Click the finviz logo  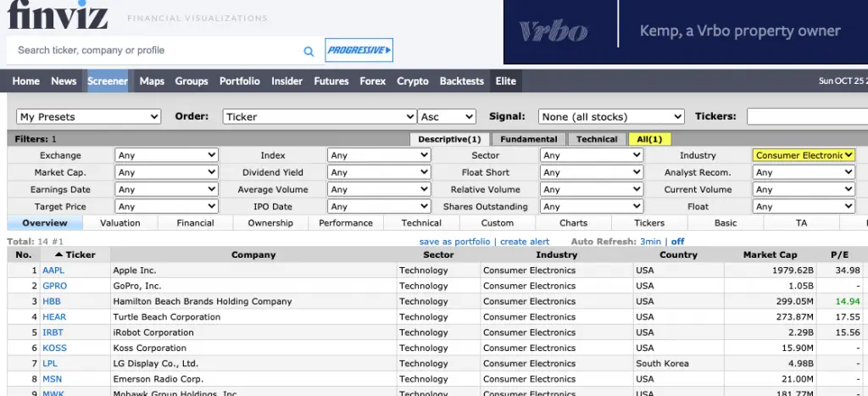[58, 15]
